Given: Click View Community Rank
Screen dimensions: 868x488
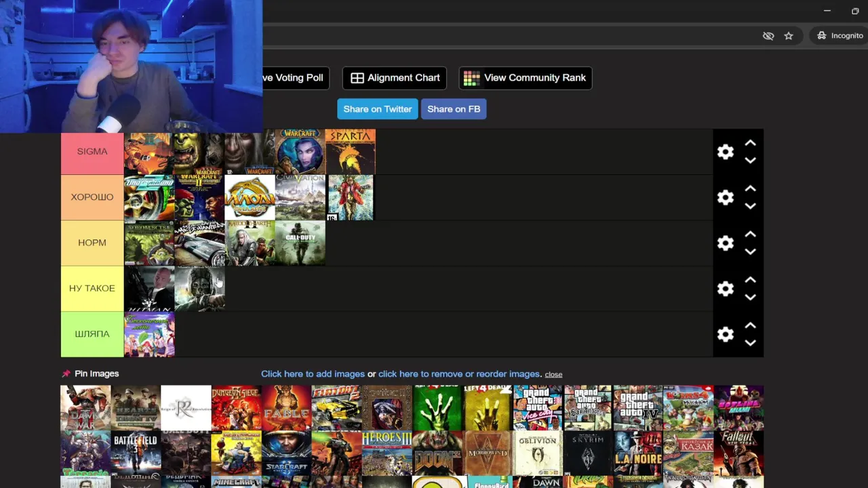Looking at the screenshot, I should pos(525,78).
